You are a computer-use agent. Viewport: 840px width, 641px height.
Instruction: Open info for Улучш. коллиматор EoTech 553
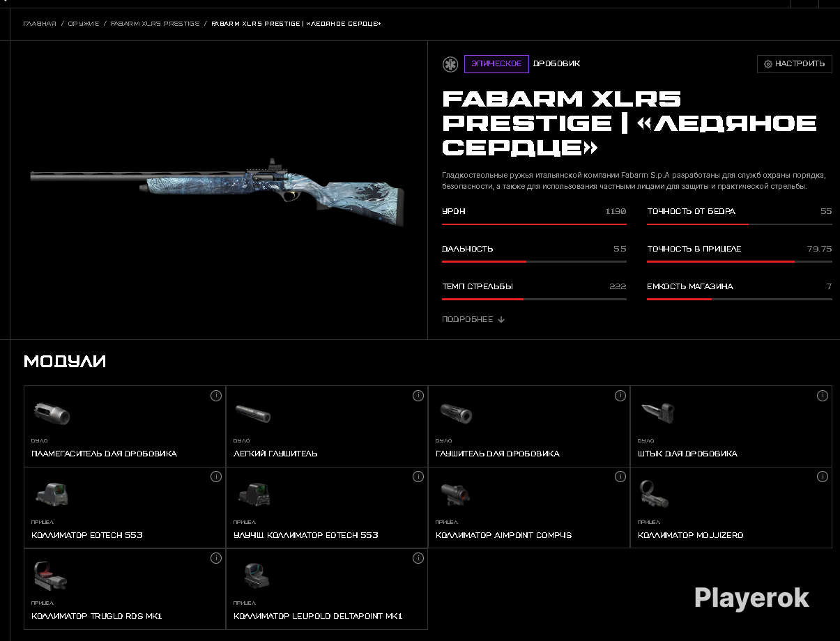pyautogui.click(x=418, y=477)
